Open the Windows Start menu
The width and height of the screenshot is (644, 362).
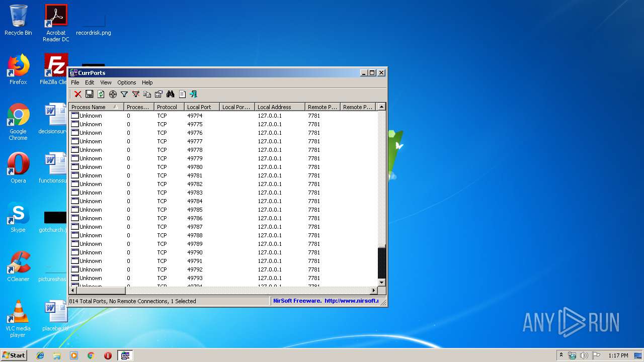click(x=14, y=355)
